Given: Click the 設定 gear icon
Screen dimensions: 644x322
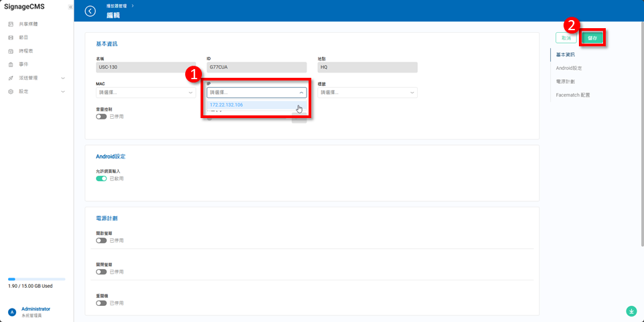Looking at the screenshot, I should [11, 91].
